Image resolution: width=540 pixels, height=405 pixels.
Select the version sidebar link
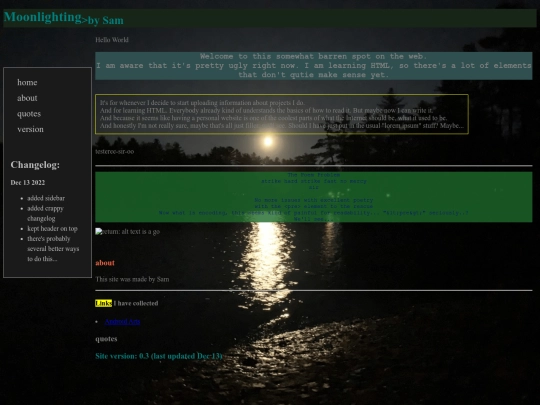click(x=30, y=129)
